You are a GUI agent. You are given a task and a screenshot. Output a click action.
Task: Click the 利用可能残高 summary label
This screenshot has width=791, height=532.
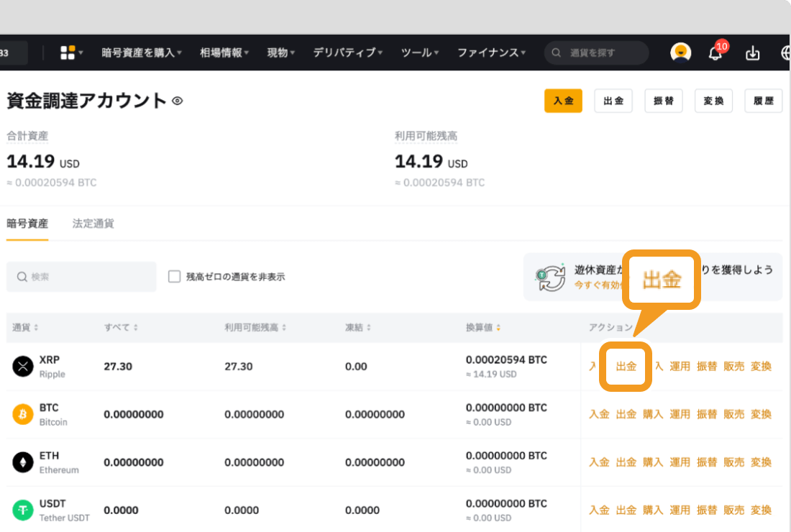point(426,136)
